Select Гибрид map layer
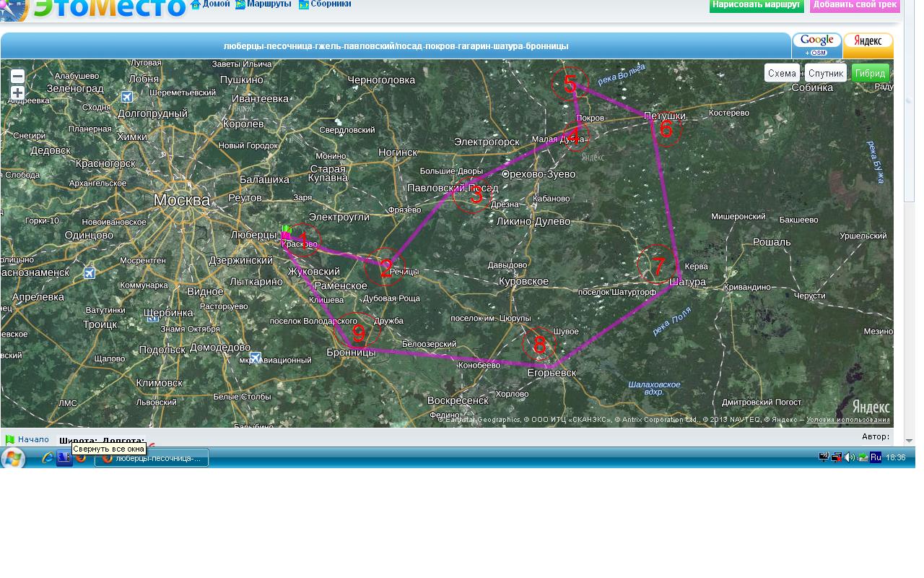Viewport: 924px width, 578px height. point(871,73)
